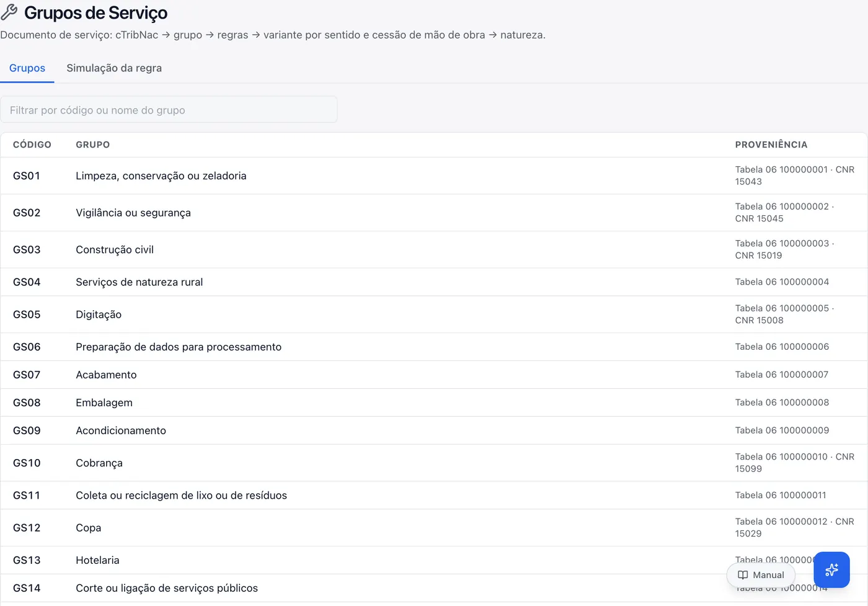Select row code GS04
The image size is (868, 606).
(27, 282)
